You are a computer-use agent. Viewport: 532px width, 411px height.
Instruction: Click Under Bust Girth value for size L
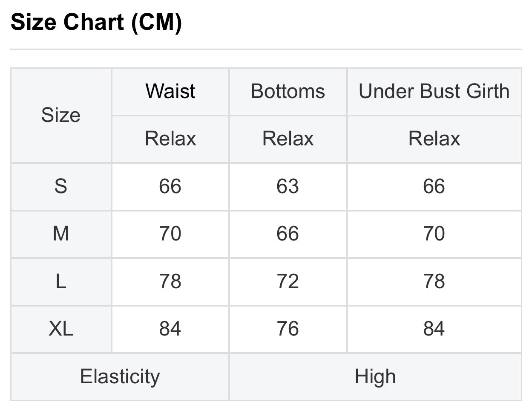434,281
